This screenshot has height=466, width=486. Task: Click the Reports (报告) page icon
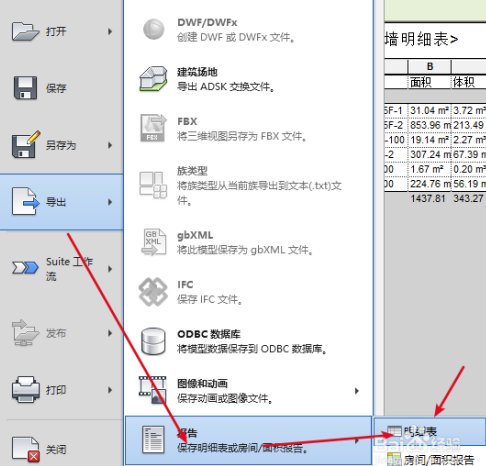pos(153,440)
